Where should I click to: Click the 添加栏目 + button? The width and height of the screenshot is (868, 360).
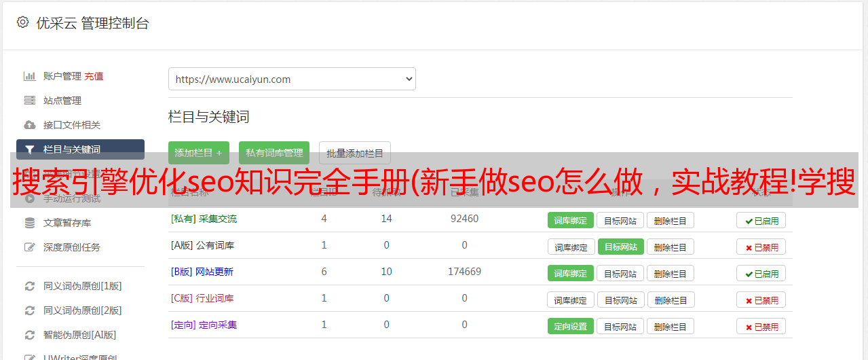tap(199, 153)
